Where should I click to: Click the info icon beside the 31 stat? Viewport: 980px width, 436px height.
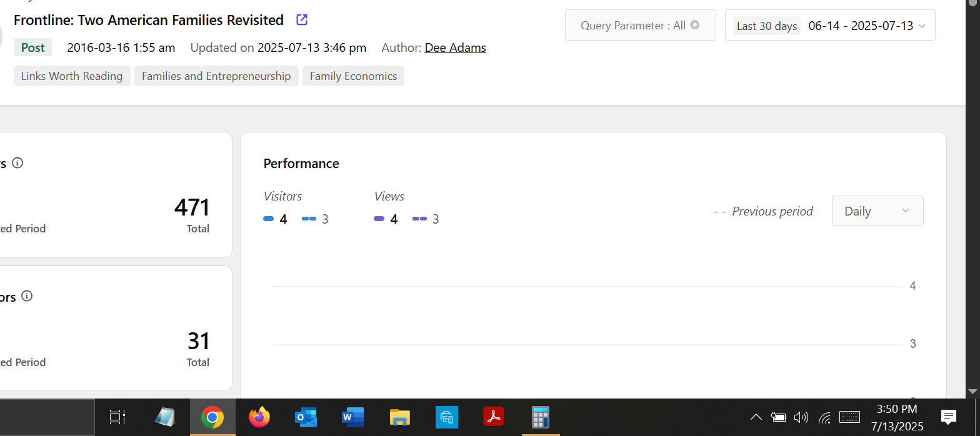27,296
